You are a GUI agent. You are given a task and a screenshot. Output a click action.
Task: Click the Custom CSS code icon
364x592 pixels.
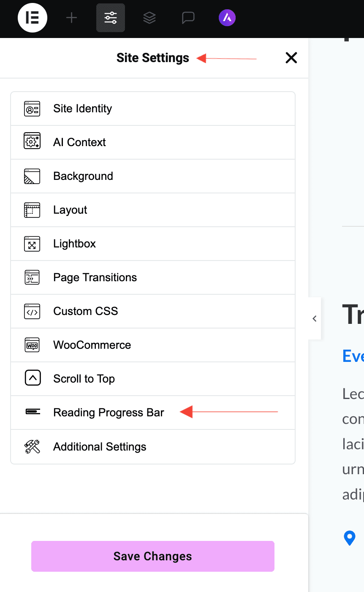pos(32,311)
